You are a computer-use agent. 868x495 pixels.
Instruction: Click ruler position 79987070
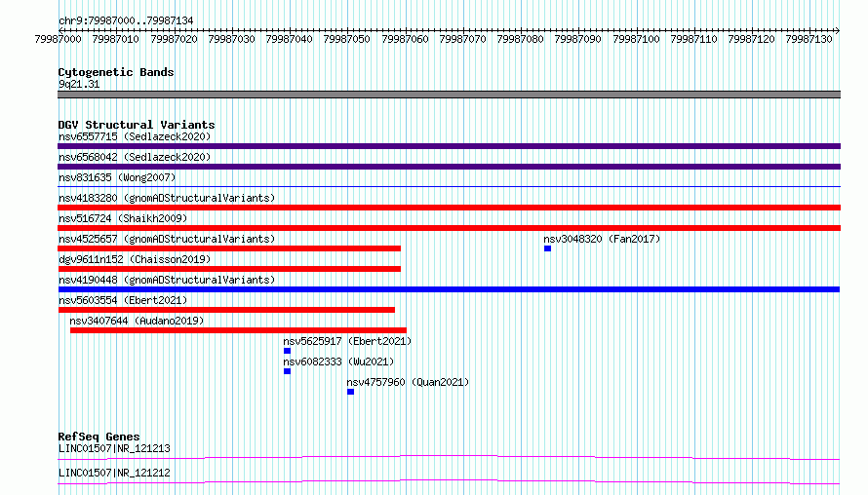click(462, 39)
